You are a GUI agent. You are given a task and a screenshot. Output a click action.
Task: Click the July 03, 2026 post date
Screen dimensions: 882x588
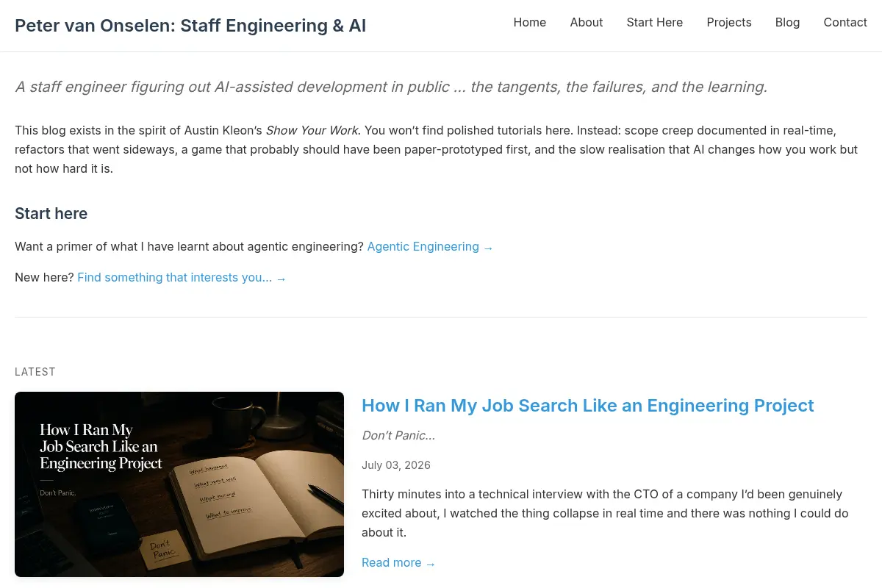[x=396, y=465]
